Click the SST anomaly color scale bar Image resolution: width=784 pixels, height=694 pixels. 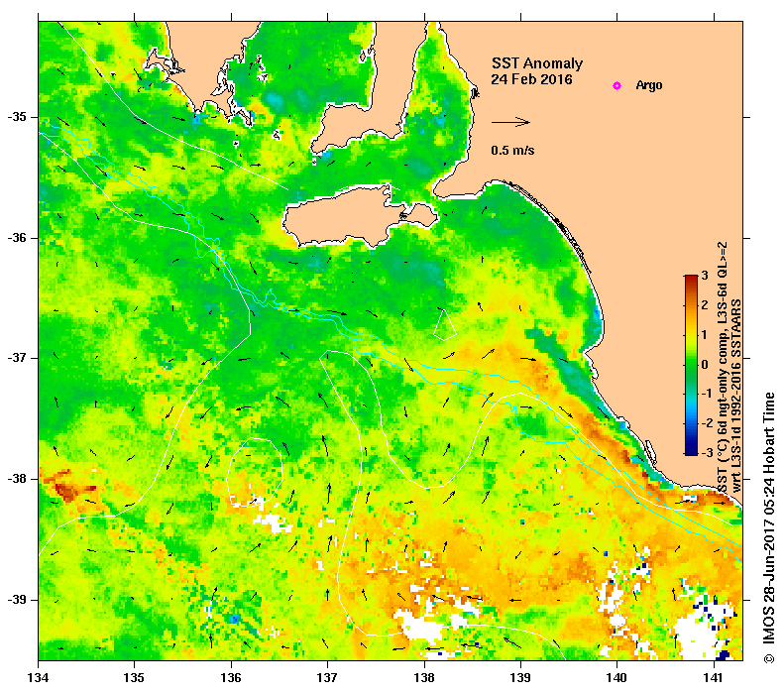tap(691, 365)
